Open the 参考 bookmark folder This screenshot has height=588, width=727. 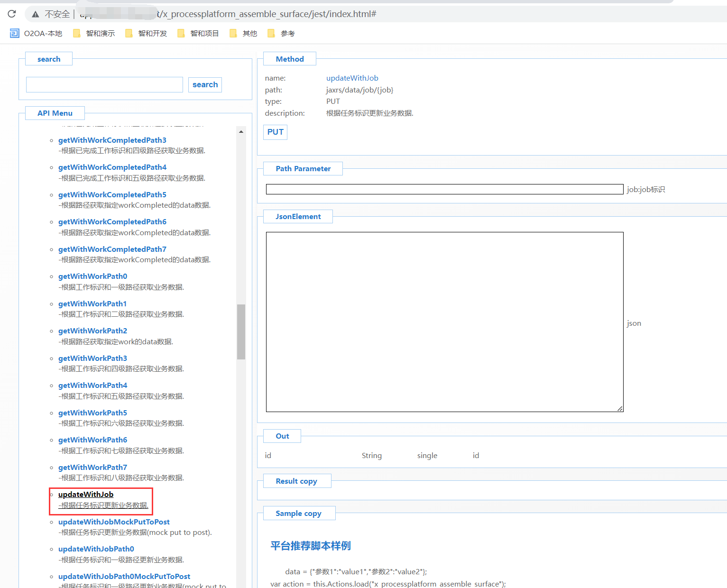pos(281,33)
